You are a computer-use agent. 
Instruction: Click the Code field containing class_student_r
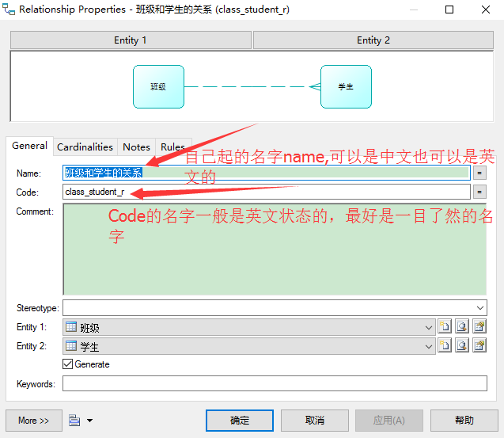coord(267,192)
